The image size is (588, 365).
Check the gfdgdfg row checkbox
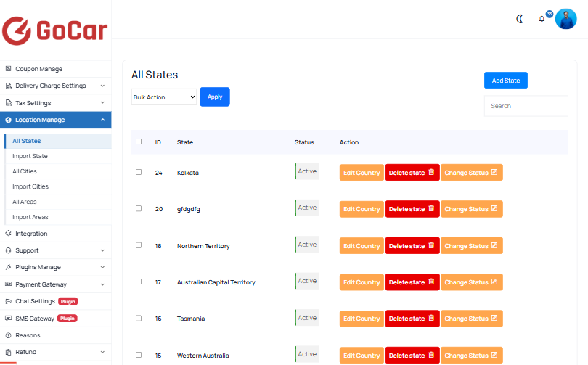tap(139, 208)
